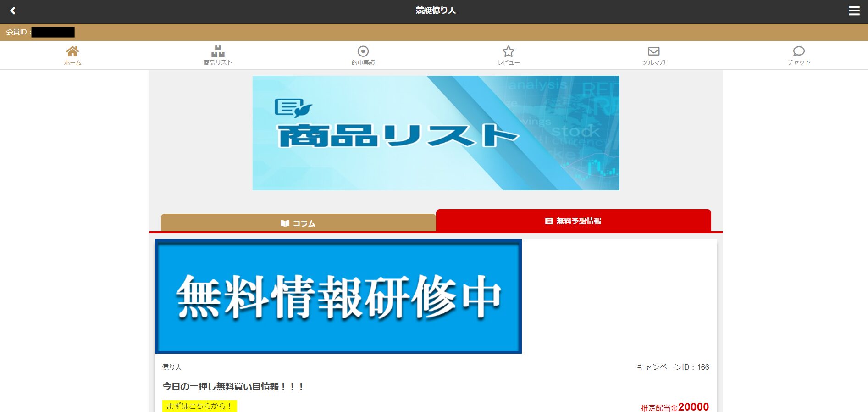This screenshot has height=412, width=868.
Task: Select the 無料予想情報 tab
Action: point(573,221)
